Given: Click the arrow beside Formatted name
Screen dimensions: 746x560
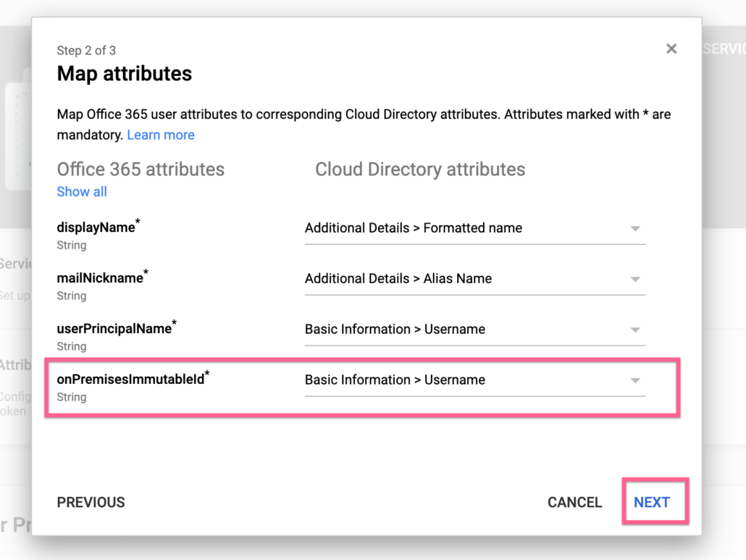Looking at the screenshot, I should tap(635, 229).
